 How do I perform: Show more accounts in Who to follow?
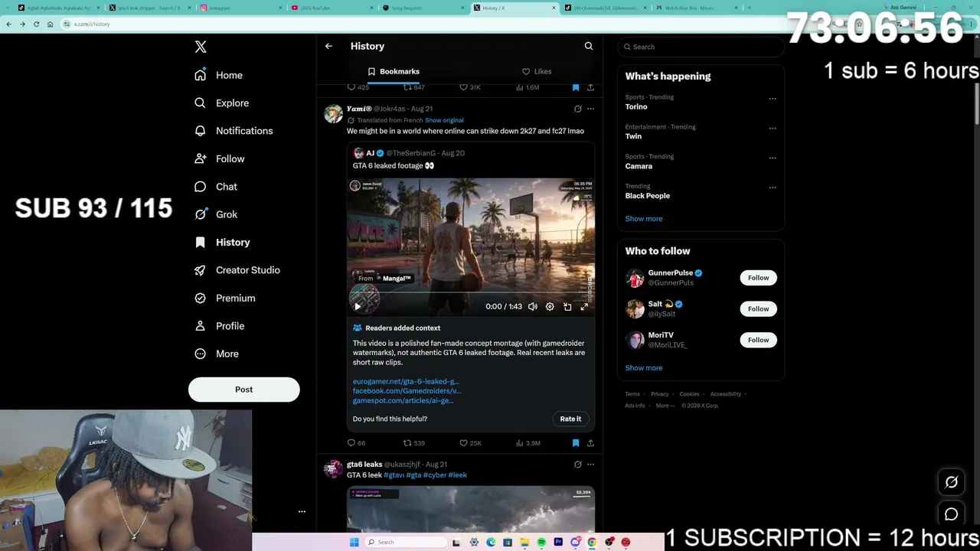(x=644, y=368)
